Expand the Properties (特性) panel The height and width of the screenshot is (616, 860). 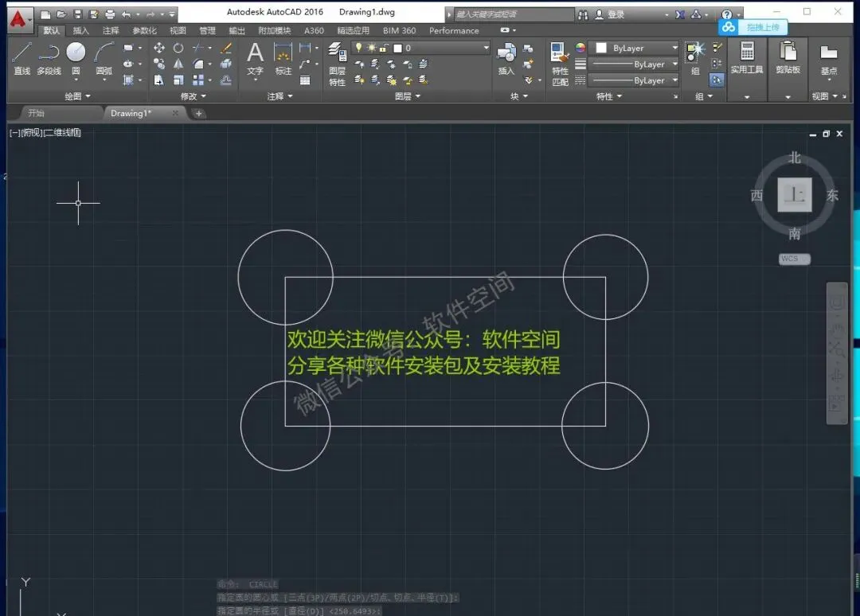[x=609, y=96]
